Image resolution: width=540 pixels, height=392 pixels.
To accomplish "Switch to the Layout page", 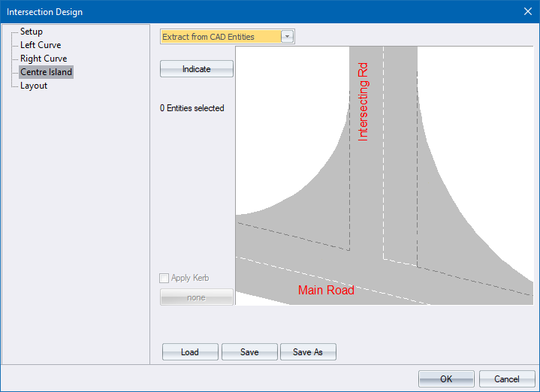I will (34, 86).
